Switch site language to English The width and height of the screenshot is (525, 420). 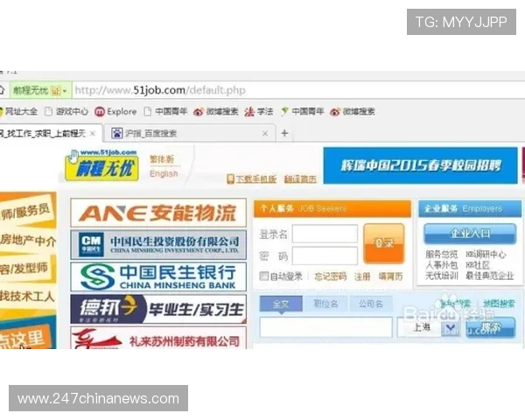point(164,174)
